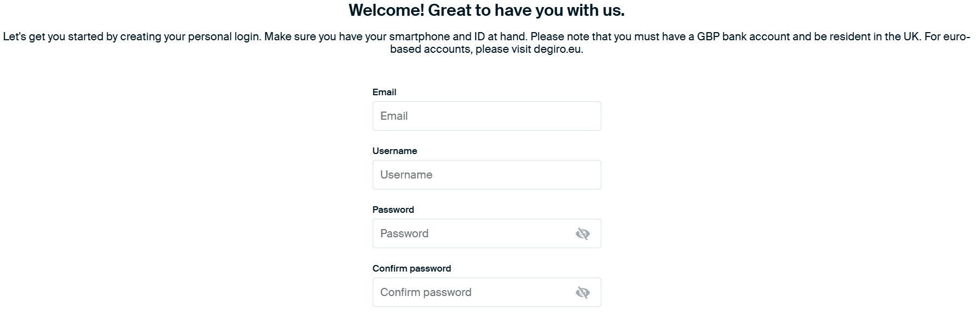Toggle the crossed-eye icon beside Confirm password
This screenshot has height=320, width=980.
(582, 292)
